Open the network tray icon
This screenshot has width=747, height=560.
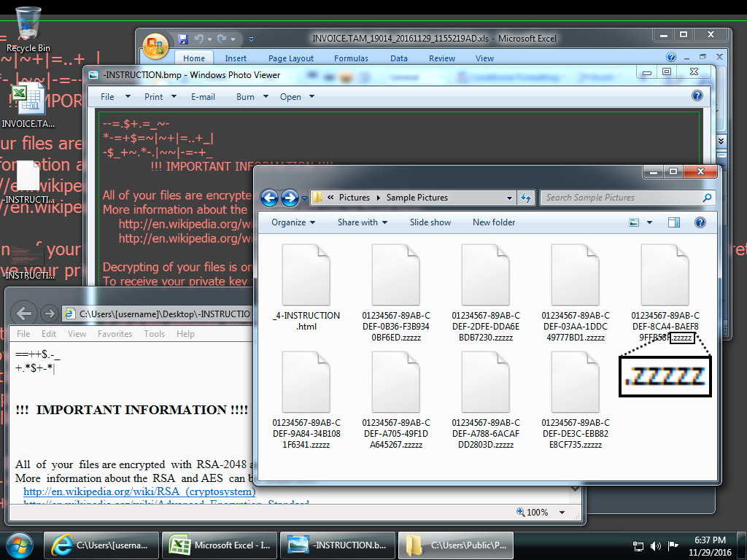[x=638, y=546]
